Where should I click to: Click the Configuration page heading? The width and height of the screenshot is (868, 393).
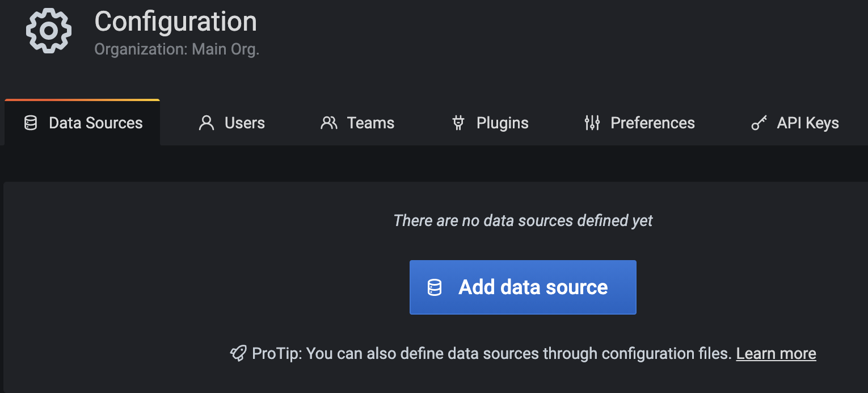(175, 22)
